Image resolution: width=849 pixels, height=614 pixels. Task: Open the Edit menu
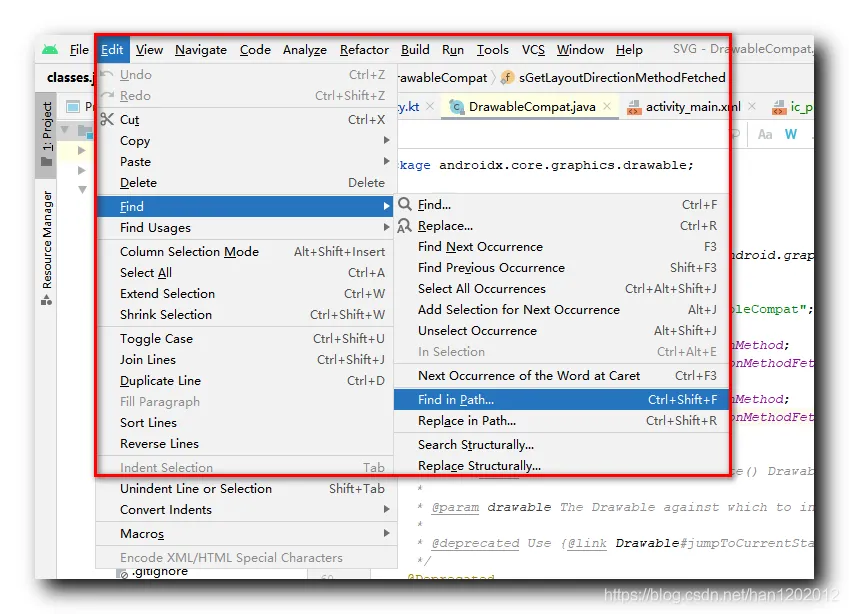(112, 50)
